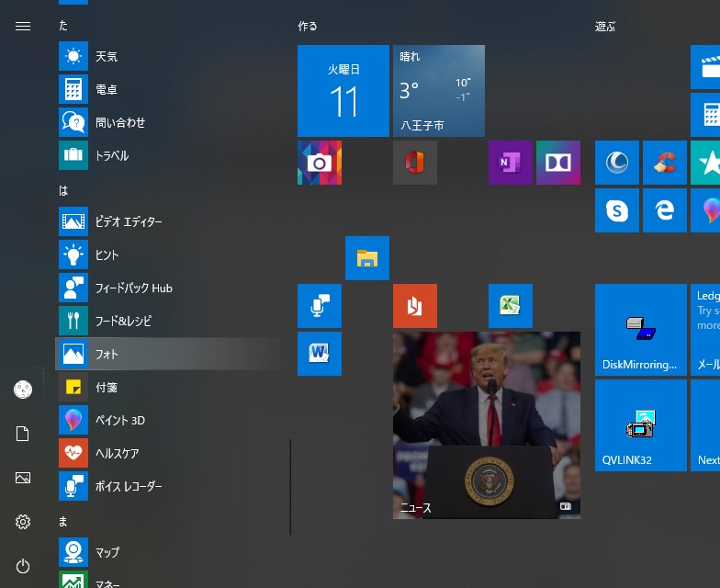Click the app list scrollbar
Image resolution: width=720 pixels, height=588 pixels.
[x=290, y=487]
